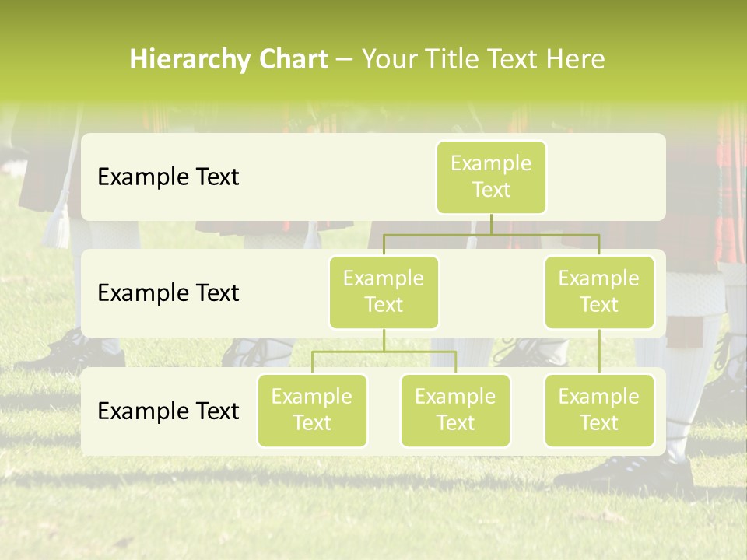Click the vertical connector above bottom-right node
Image resolution: width=747 pixels, height=560 pixels.
coord(599,352)
